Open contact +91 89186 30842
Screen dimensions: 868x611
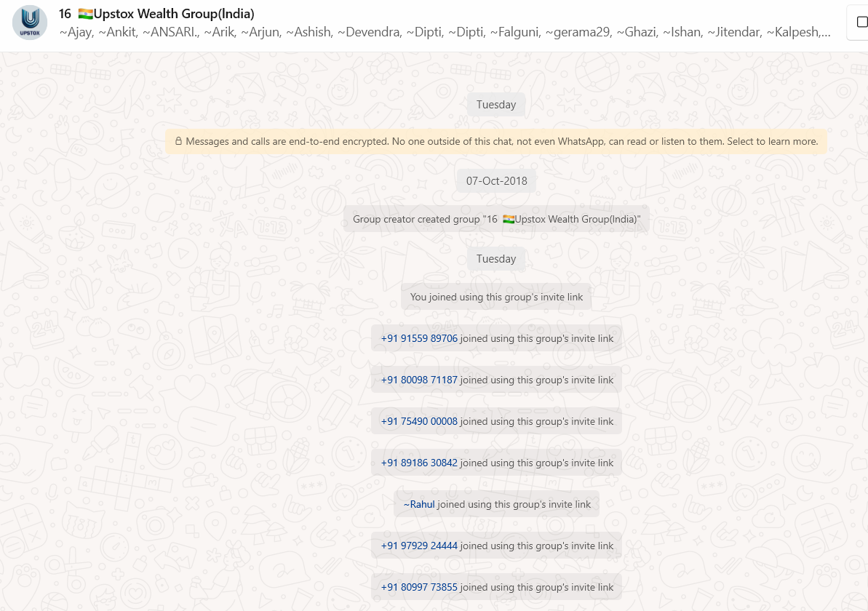pyautogui.click(x=419, y=463)
